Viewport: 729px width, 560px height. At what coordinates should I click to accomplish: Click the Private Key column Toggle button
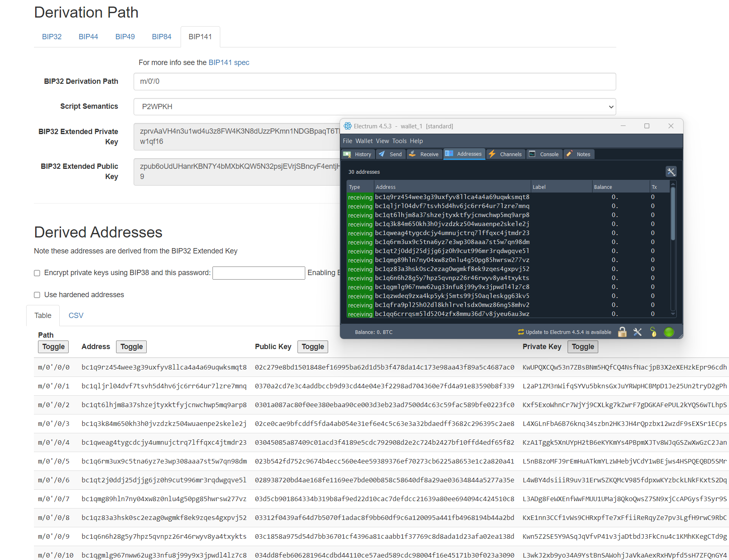point(583,347)
